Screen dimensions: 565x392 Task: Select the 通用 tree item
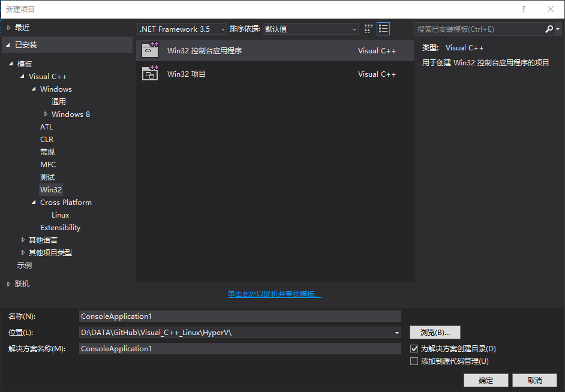(x=58, y=101)
